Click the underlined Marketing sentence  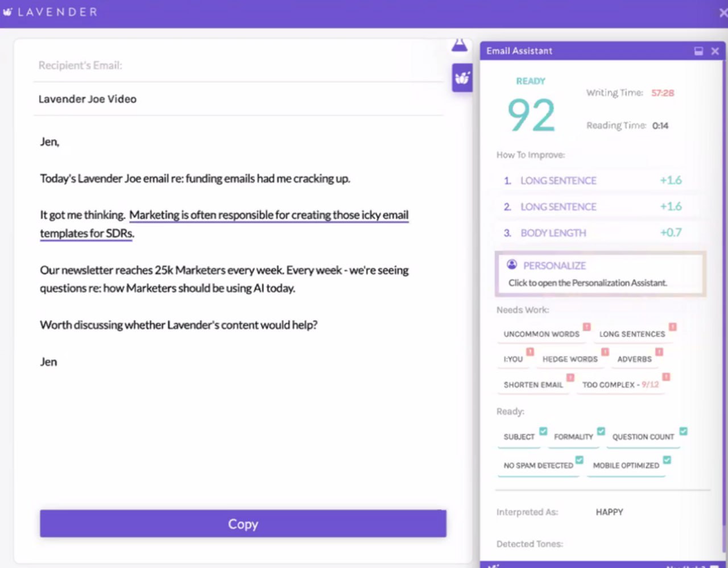(224, 224)
